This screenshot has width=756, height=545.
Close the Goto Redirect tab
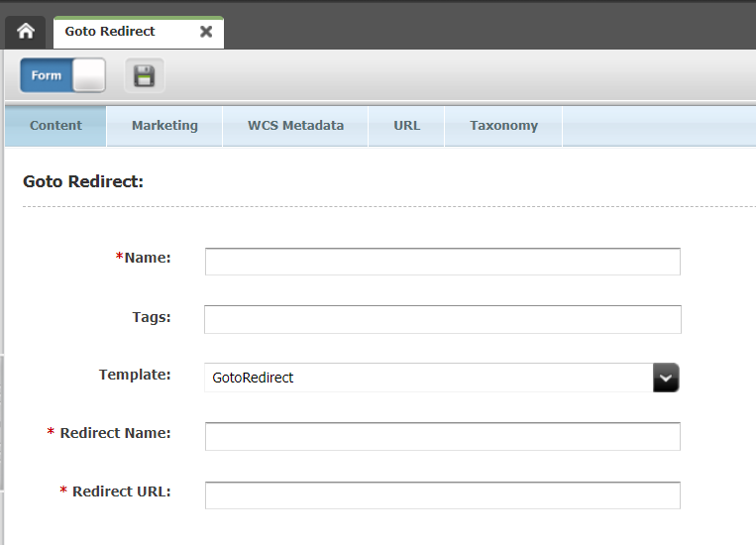[x=206, y=32]
